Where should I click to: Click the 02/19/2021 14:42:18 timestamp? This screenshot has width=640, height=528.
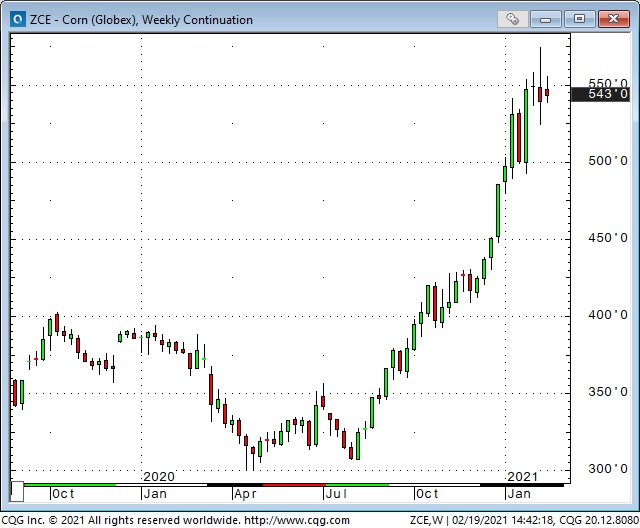503,520
